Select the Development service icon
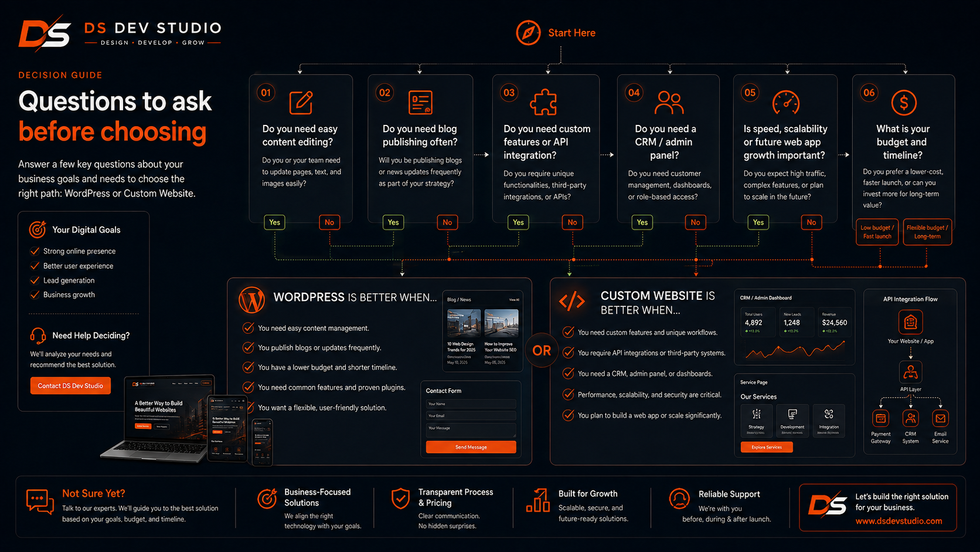 [792, 414]
